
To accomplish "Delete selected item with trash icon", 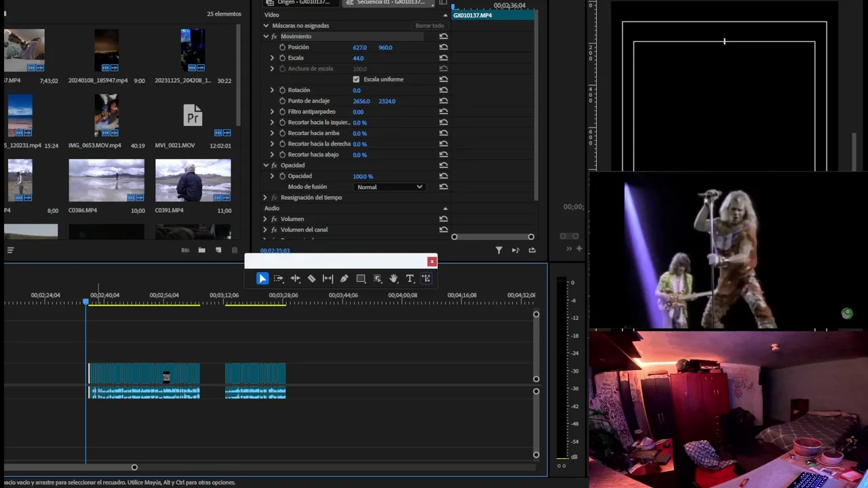I will (235, 250).
